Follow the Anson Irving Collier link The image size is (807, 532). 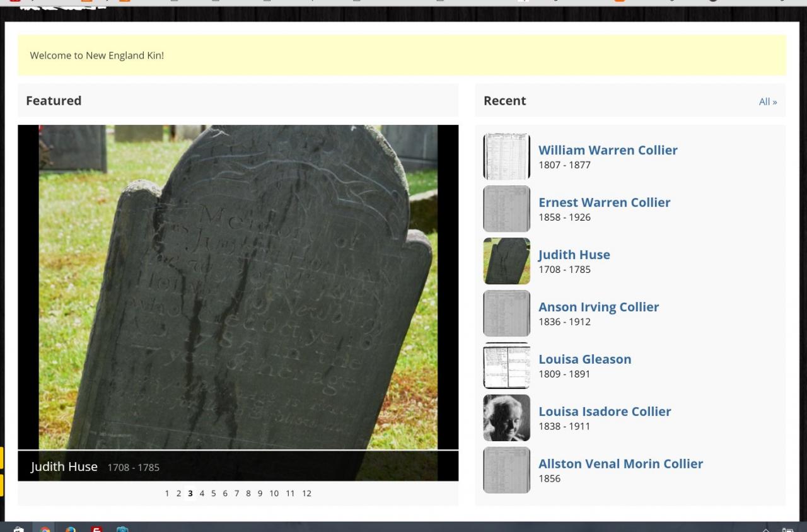(598, 307)
